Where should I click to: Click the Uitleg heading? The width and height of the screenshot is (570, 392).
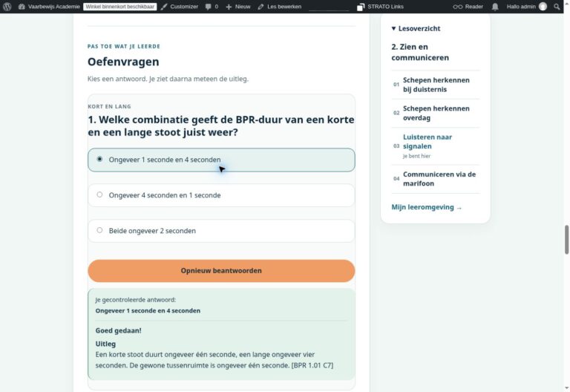(x=105, y=344)
